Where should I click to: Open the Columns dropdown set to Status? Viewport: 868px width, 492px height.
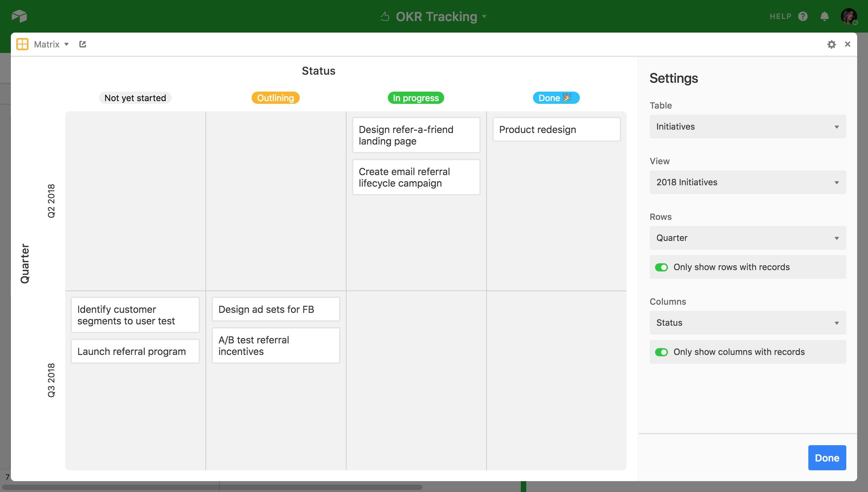[748, 323]
